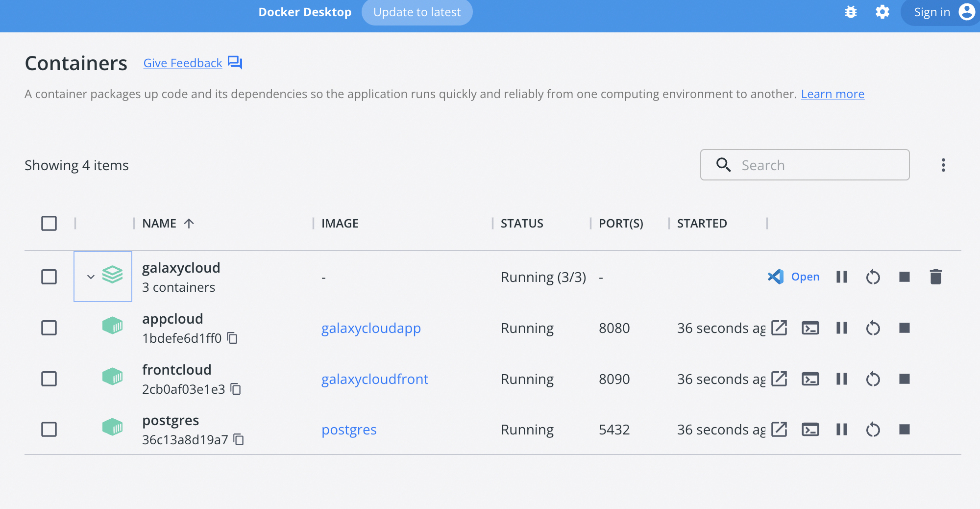Toggle the select-all header checkbox

tap(49, 223)
